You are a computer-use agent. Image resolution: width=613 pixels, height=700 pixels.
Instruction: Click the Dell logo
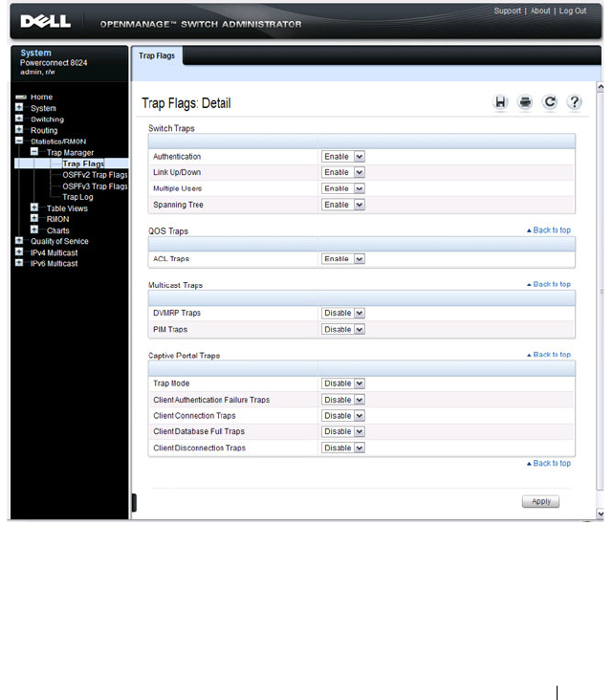click(46, 21)
